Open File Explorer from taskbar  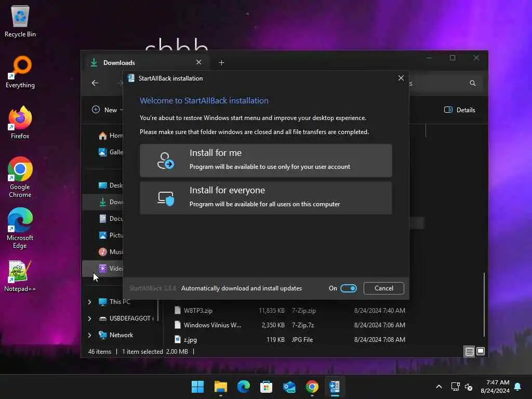(x=220, y=387)
